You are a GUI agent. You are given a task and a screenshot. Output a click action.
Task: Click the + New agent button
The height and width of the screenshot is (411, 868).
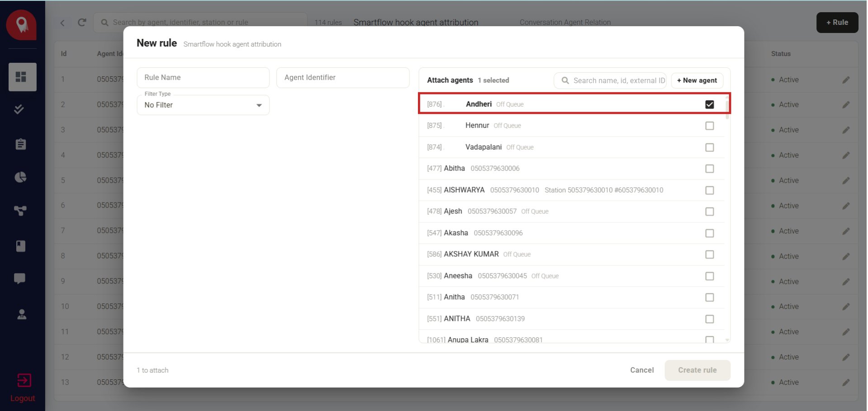click(x=697, y=80)
